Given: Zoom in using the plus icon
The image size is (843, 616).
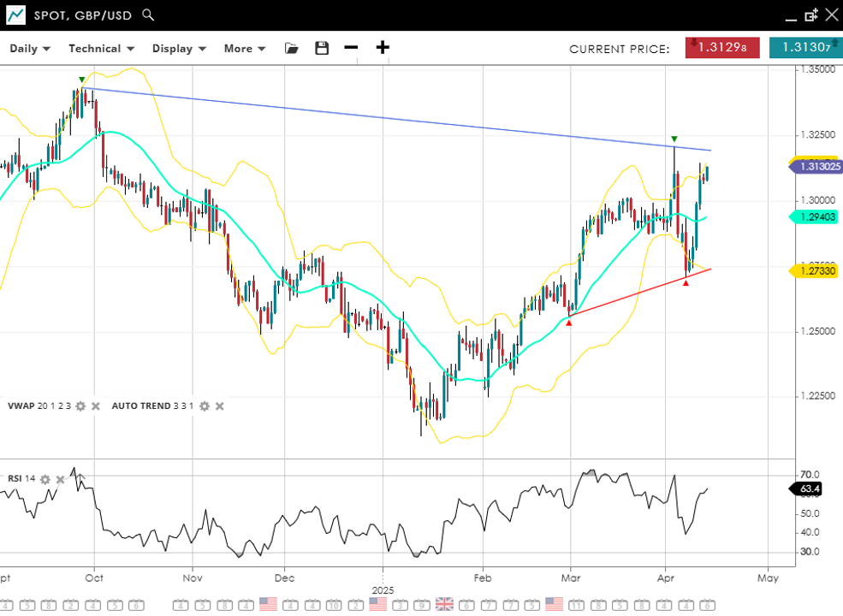Looking at the screenshot, I should tap(383, 48).
